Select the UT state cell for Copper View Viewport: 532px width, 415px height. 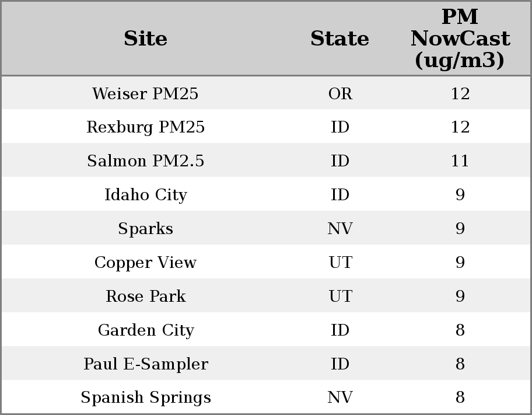340,262
